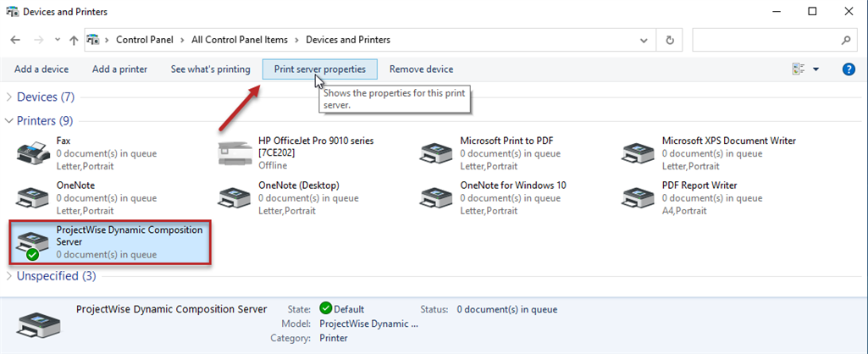Click the Fax printer icon
Screen dimensions: 868x354
(33, 152)
